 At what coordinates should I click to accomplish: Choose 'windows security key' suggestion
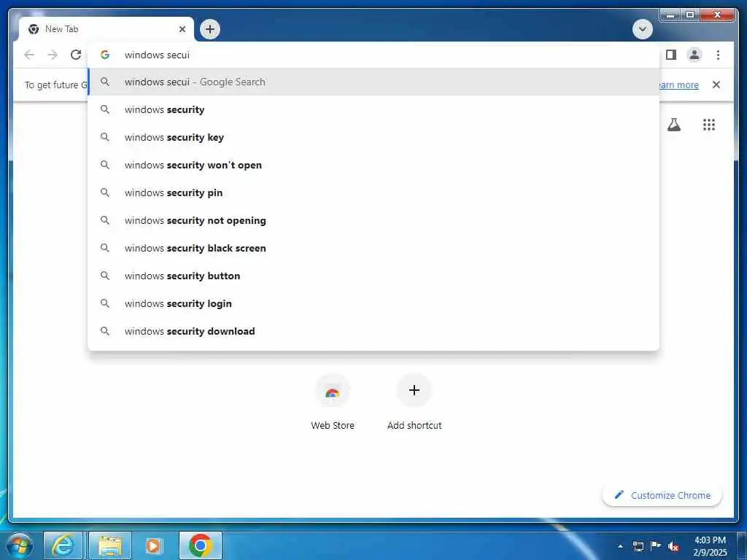click(373, 137)
